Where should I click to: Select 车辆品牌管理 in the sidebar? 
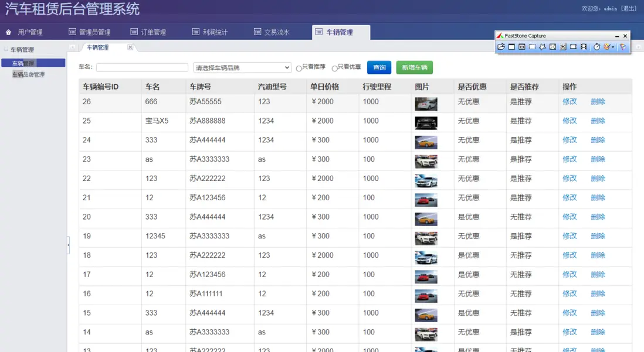coord(28,74)
